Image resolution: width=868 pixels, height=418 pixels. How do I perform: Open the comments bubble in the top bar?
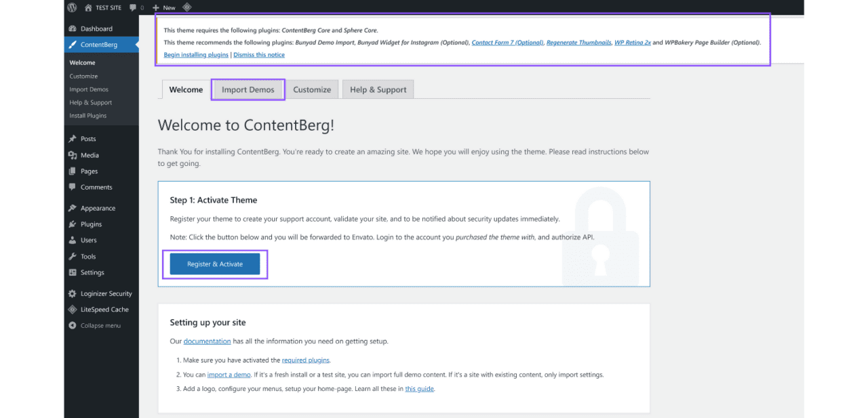pos(134,7)
